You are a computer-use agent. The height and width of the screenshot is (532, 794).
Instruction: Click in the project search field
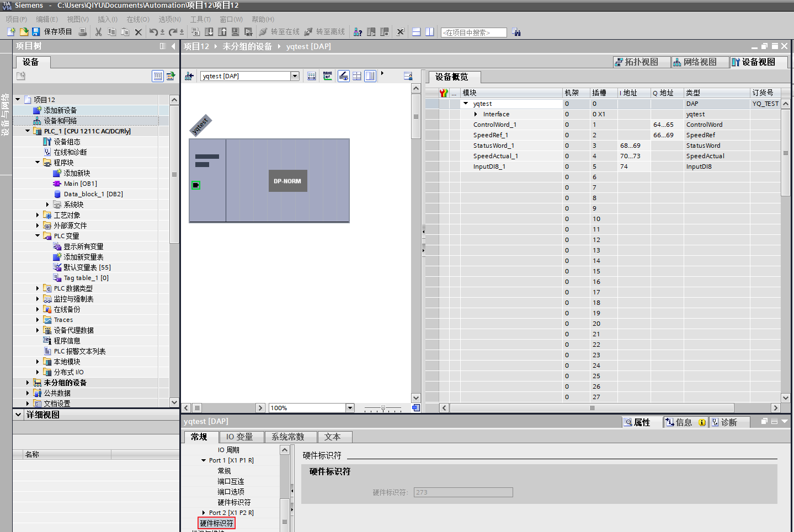coord(473,33)
